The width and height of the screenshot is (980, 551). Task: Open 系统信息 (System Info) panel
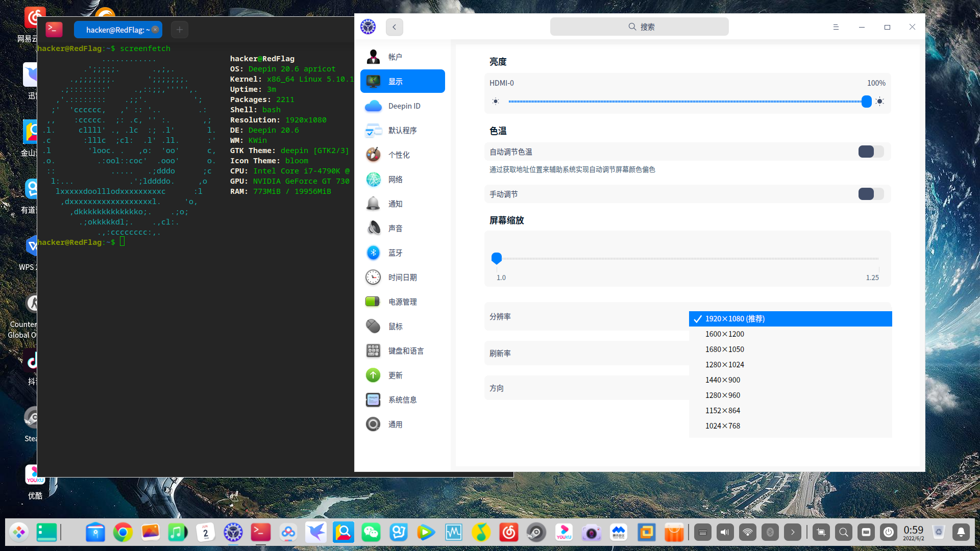[x=402, y=399]
